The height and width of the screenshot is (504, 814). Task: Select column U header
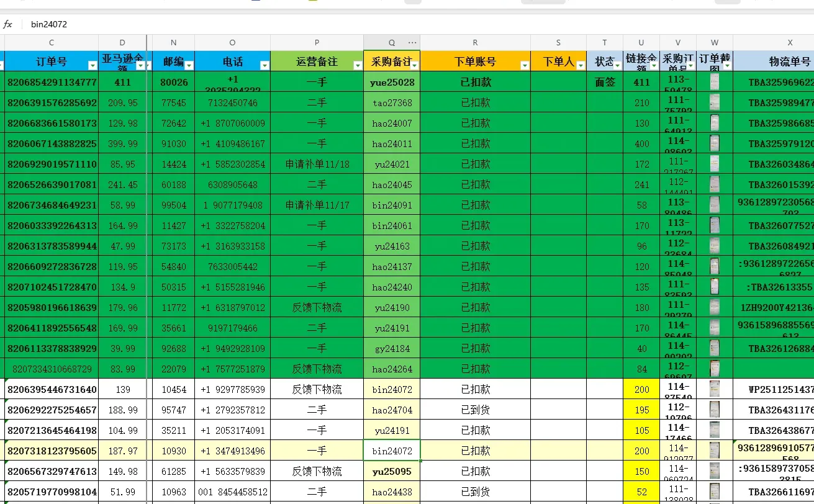point(641,42)
